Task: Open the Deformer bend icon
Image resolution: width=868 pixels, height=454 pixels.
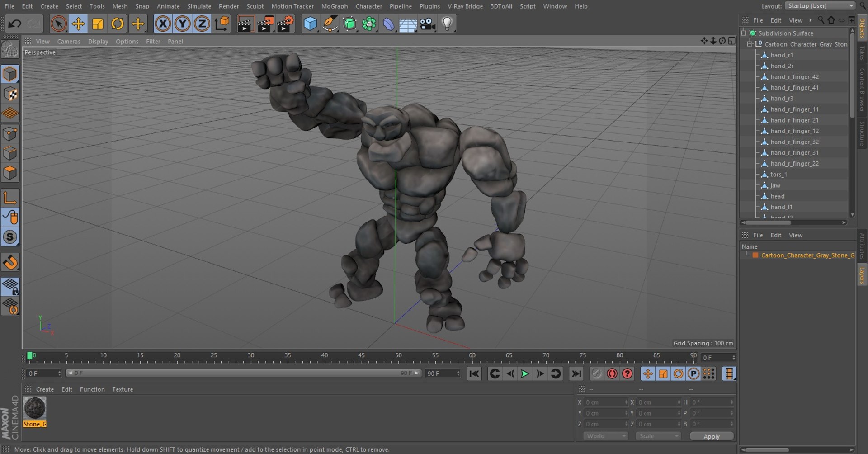Action: click(x=388, y=24)
